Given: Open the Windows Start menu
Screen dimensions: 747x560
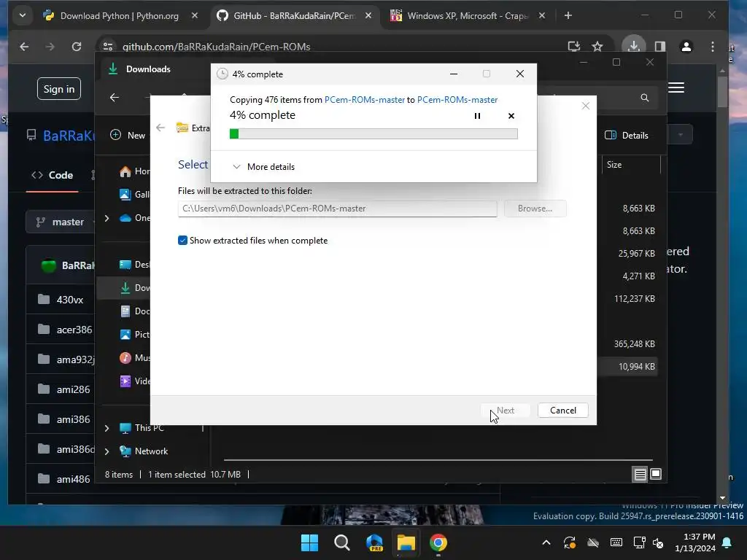Looking at the screenshot, I should point(309,542).
